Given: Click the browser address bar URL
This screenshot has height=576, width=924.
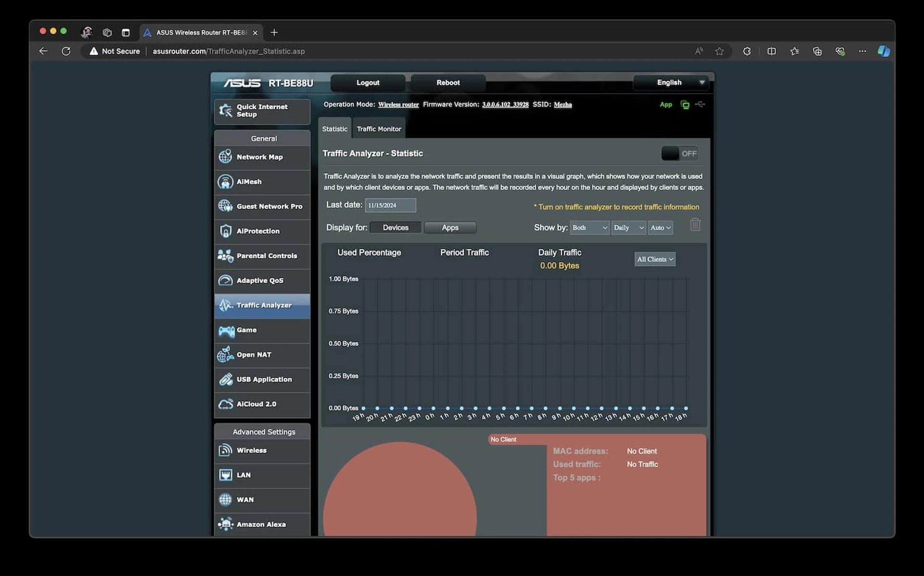Looking at the screenshot, I should (229, 51).
